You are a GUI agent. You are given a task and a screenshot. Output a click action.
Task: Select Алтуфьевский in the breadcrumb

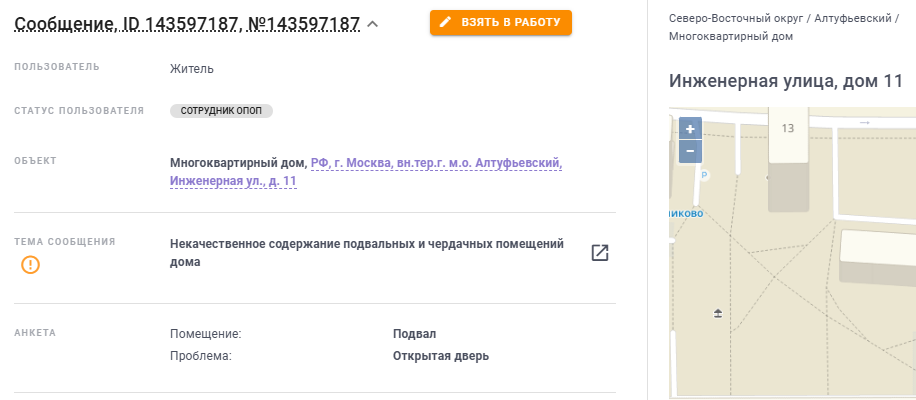(853, 19)
